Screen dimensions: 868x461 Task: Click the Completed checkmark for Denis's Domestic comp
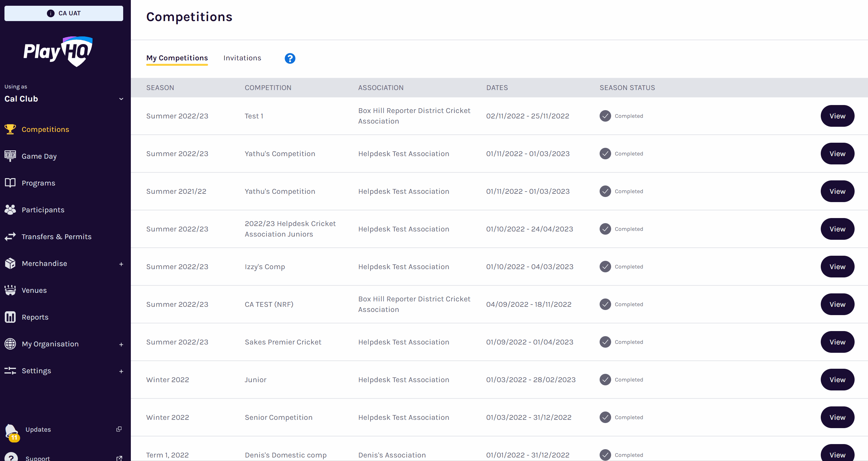click(x=605, y=455)
